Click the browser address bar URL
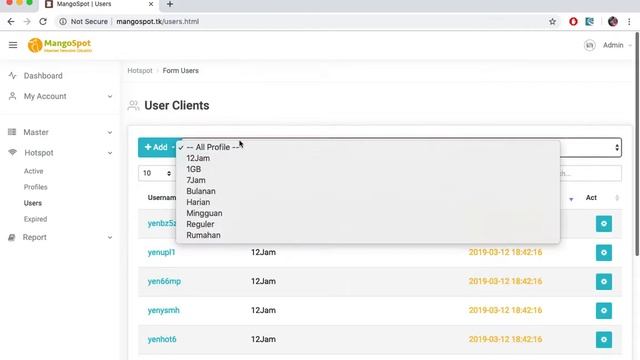640x360 pixels. click(158, 22)
